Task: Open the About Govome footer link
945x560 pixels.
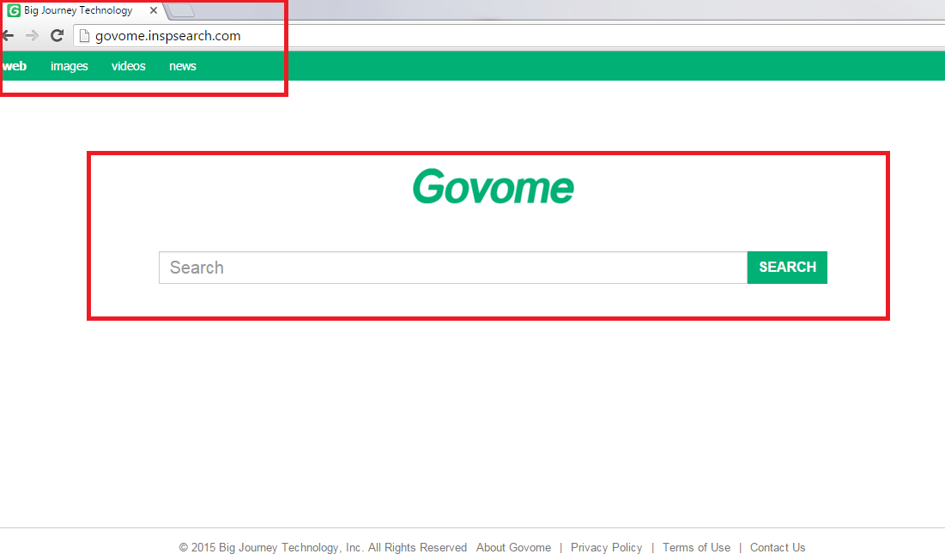Action: pyautogui.click(x=513, y=547)
